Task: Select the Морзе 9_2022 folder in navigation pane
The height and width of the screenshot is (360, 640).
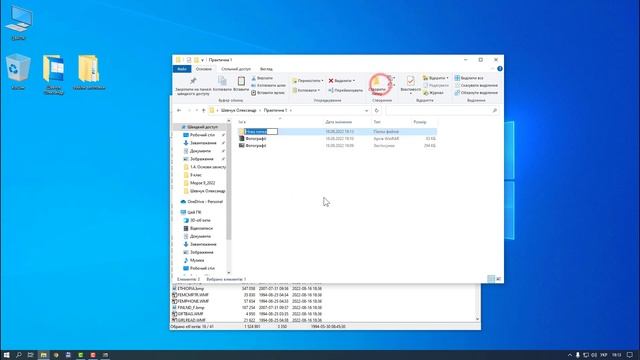Action: pos(199,183)
